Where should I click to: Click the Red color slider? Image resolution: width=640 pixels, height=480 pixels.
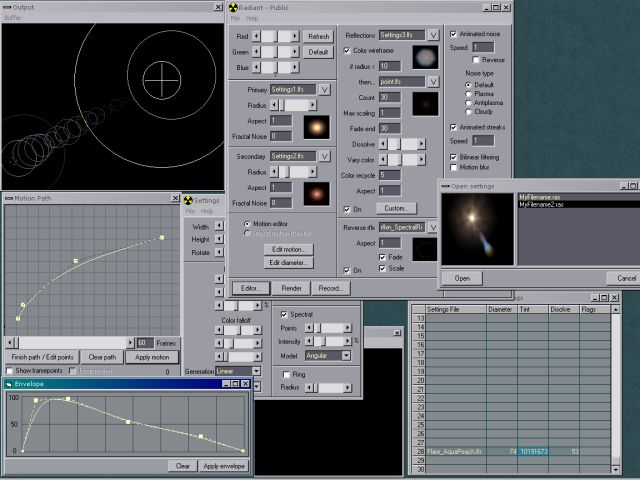tap(276, 36)
